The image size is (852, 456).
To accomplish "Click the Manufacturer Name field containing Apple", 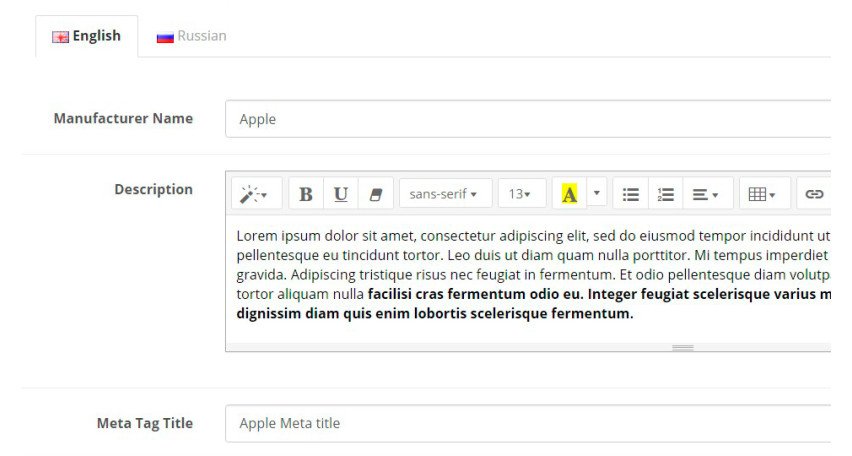I will (x=528, y=119).
